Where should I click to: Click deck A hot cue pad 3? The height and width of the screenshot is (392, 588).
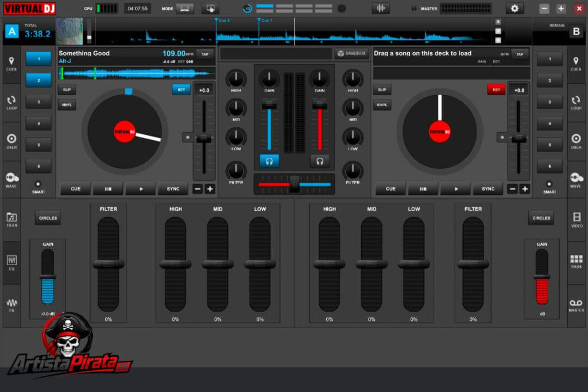point(38,102)
